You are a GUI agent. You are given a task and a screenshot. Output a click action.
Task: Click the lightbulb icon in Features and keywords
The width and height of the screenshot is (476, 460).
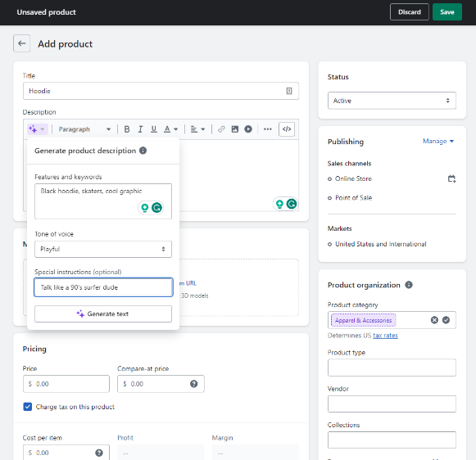[x=145, y=208]
